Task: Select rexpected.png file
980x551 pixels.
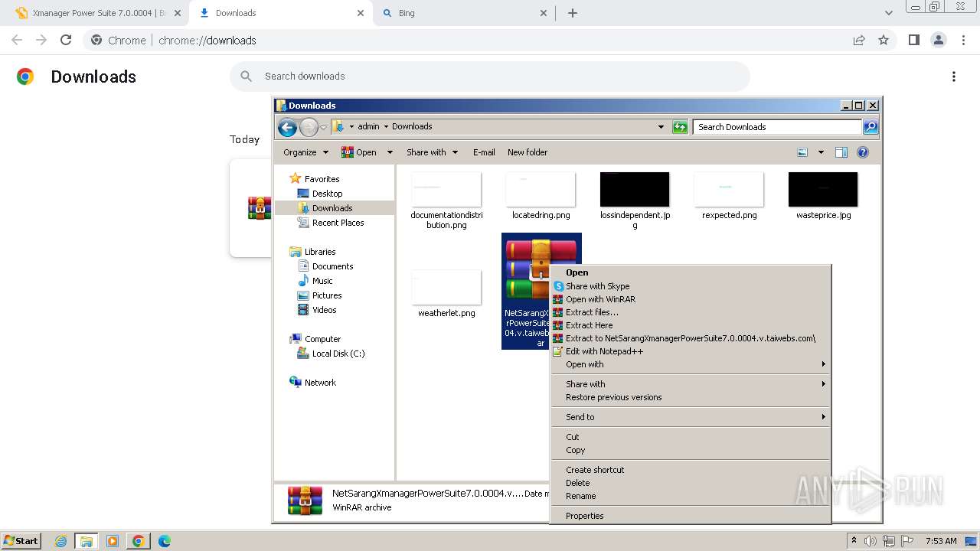Action: tap(729, 196)
